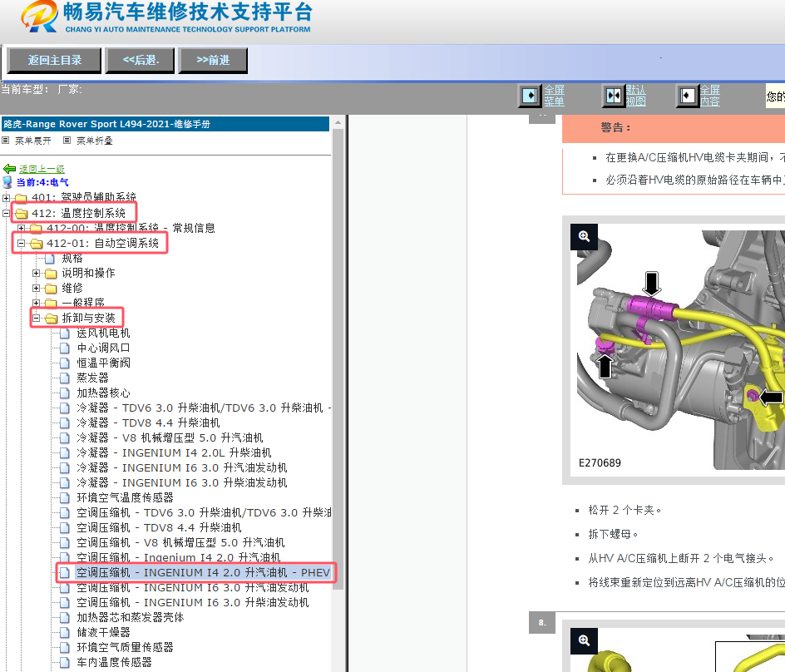
Task: Open the 恒温平衡阀 page icon
Action: 65,363
